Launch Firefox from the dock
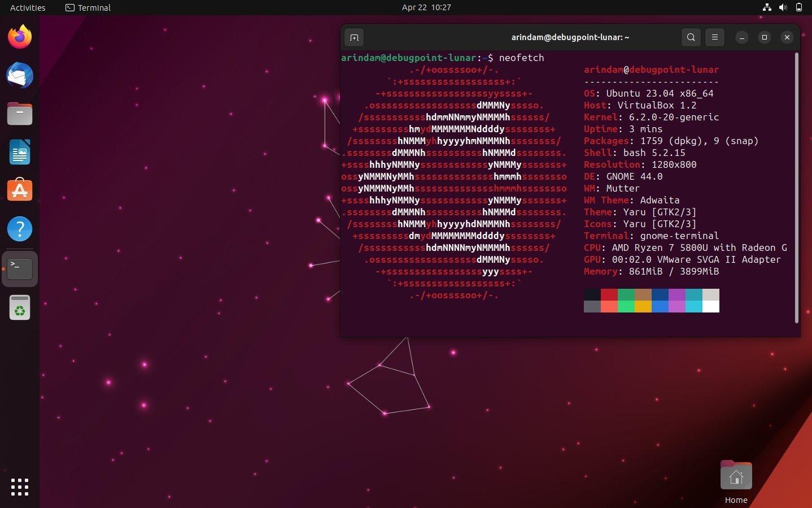Screen dimensions: 812x508 coord(20,37)
